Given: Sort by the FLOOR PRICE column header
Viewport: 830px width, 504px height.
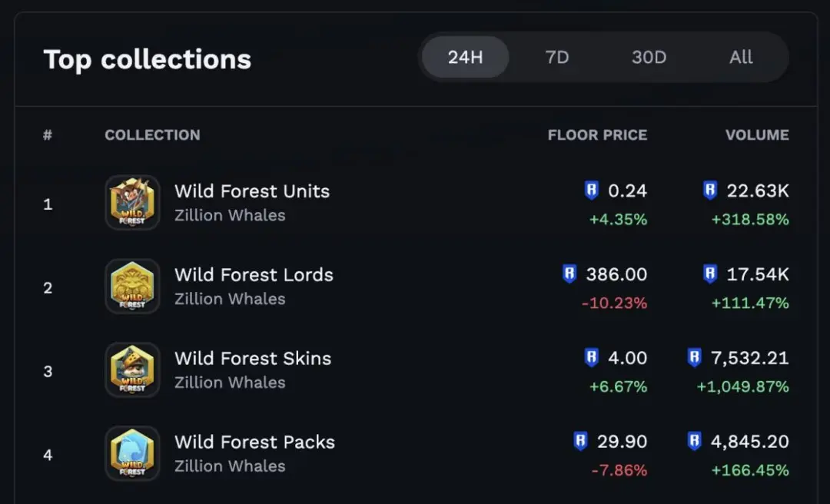Looking at the screenshot, I should click(597, 135).
